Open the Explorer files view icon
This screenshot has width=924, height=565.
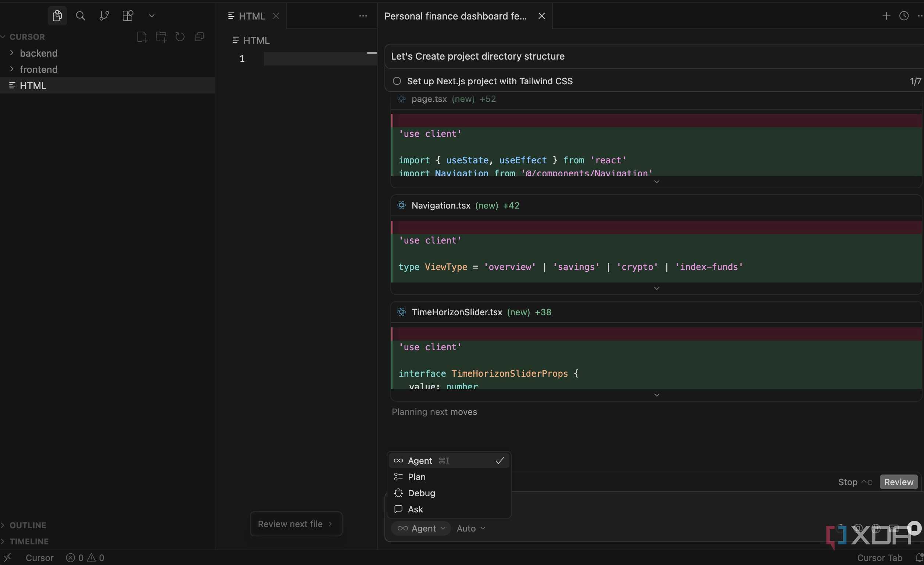tap(57, 16)
